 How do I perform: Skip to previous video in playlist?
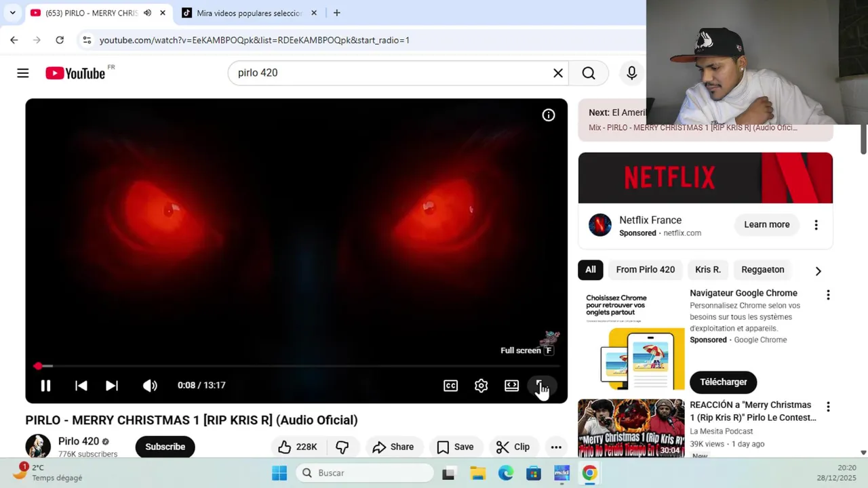click(81, 386)
